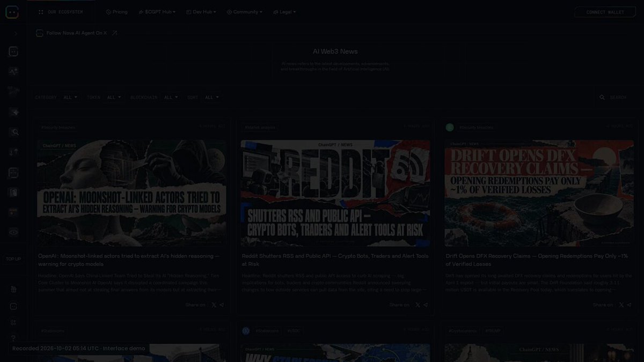Open the OpenAI Moonshot-linked actors article title
The height and width of the screenshot is (362, 644).
(x=129, y=260)
